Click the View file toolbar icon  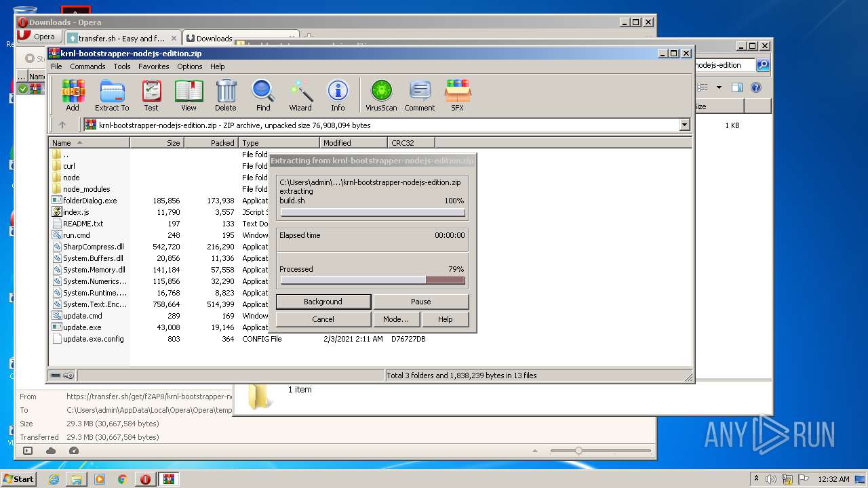tap(189, 96)
